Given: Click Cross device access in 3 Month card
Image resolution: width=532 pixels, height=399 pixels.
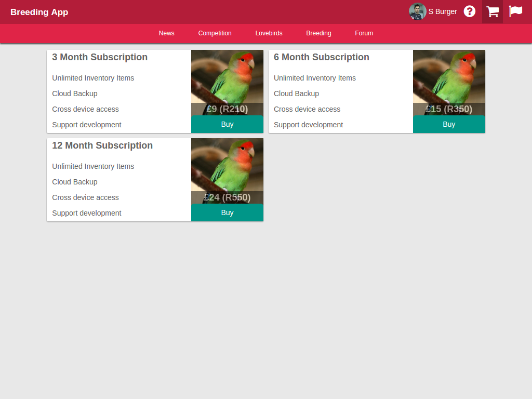Looking at the screenshot, I should (86, 109).
